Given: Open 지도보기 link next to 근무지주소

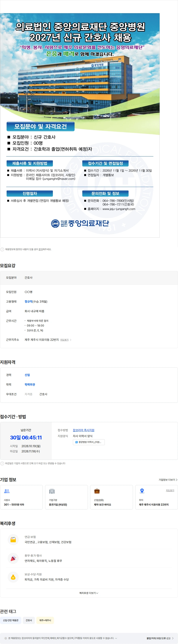Looking at the screenshot, I should [64, 340].
